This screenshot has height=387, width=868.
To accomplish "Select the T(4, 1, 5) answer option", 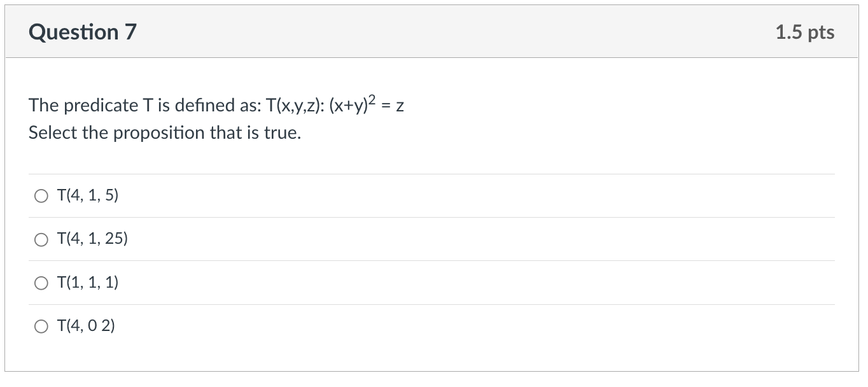I will [87, 196].
